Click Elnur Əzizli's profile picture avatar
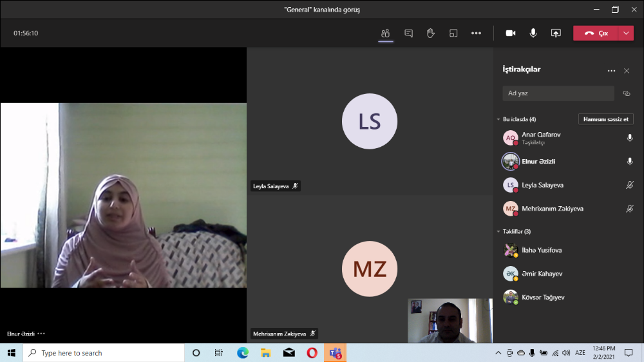Screen dimensions: 644x362 (511, 161)
